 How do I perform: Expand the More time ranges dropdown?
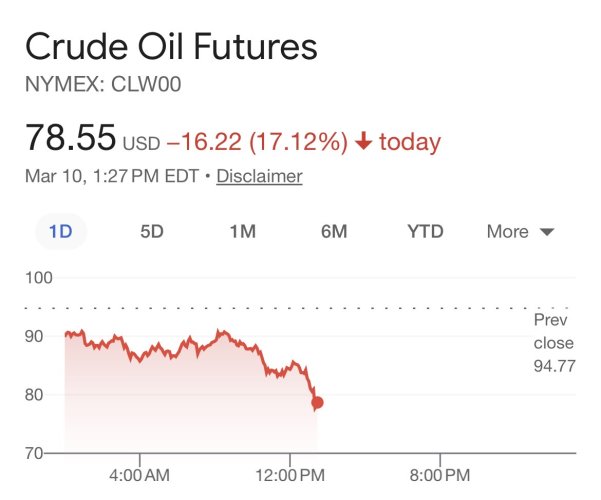coord(508,232)
